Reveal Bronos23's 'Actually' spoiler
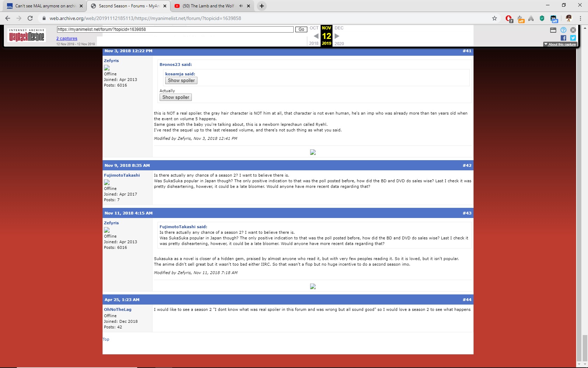Image resolution: width=588 pixels, height=368 pixels. point(176,97)
